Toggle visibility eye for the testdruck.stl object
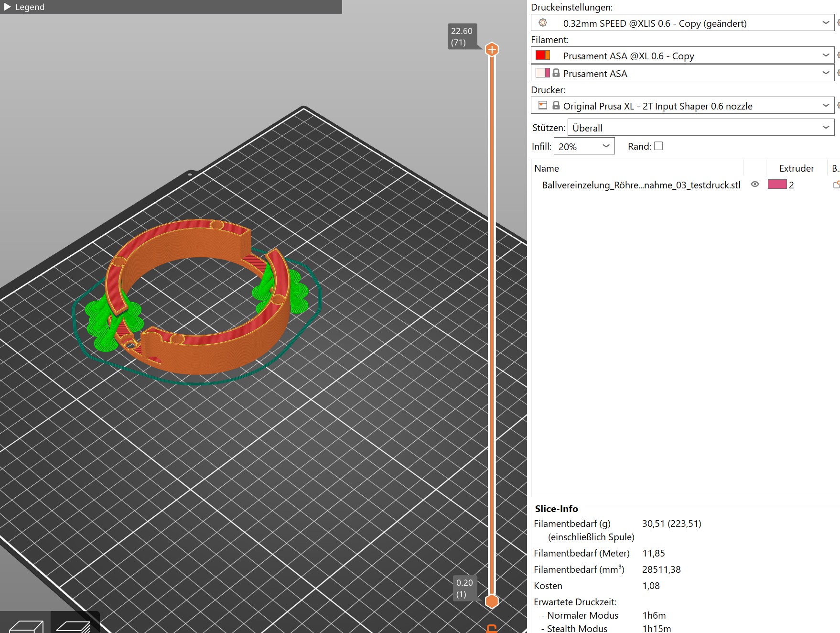The width and height of the screenshot is (840, 633). point(755,185)
